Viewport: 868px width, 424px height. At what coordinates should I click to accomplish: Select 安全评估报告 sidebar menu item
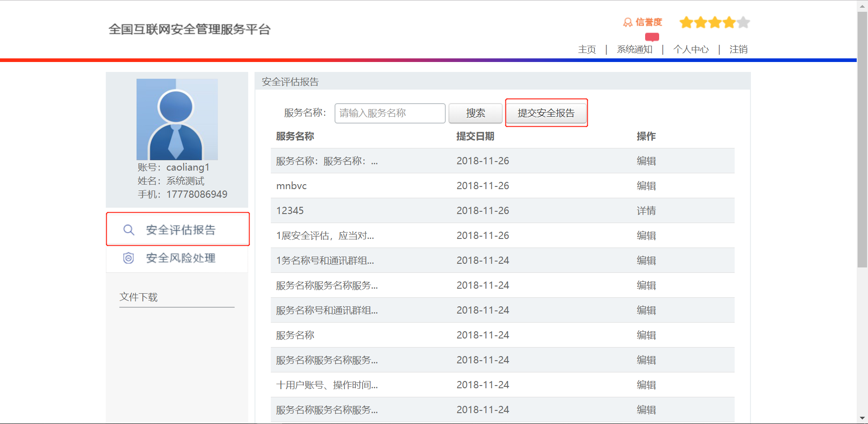click(178, 229)
